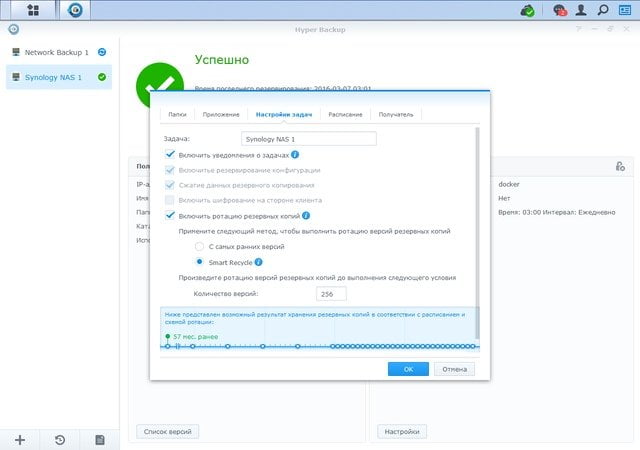640x450 pixels.
Task: Click the restore clock icon in bottom bar
Action: [60, 440]
